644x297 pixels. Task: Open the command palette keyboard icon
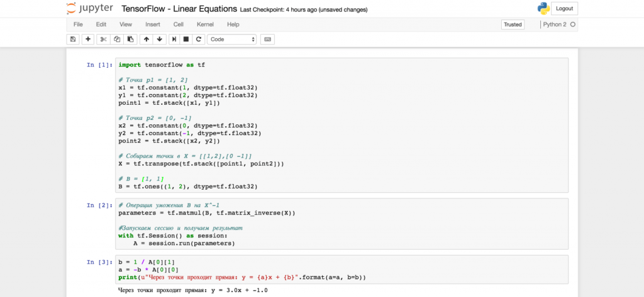click(x=267, y=39)
